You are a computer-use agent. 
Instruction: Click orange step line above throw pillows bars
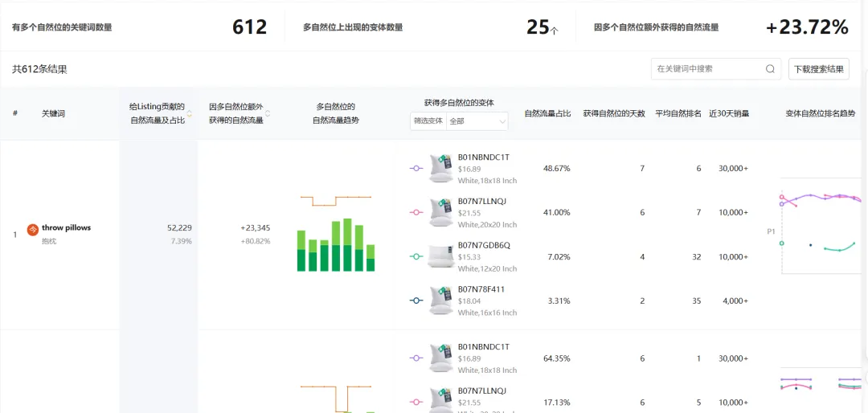(x=336, y=201)
